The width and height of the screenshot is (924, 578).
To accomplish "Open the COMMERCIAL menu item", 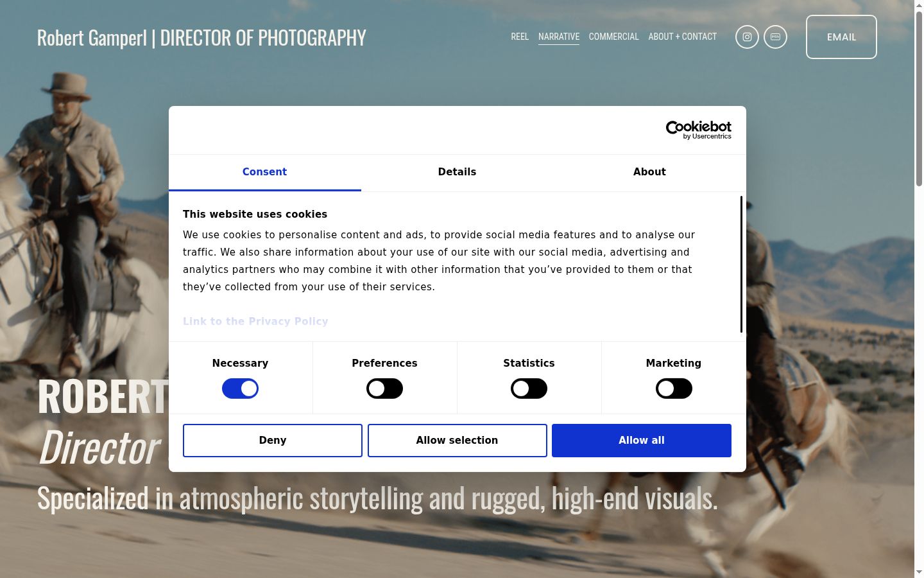I will 614,37.
